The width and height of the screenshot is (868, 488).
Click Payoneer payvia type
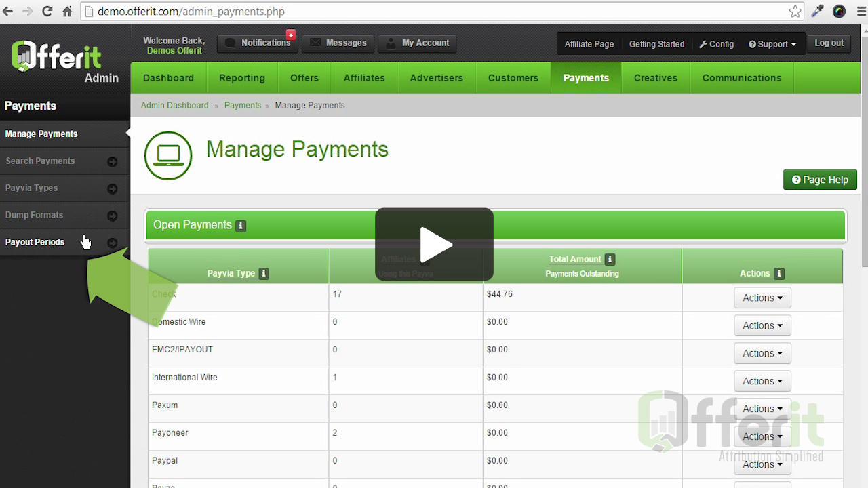[x=170, y=433]
